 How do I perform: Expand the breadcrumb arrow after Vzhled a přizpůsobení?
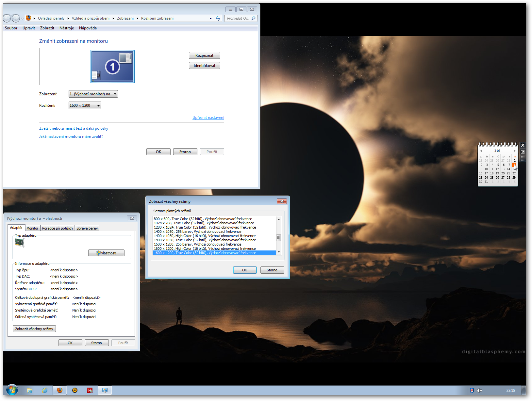pyautogui.click(x=113, y=19)
